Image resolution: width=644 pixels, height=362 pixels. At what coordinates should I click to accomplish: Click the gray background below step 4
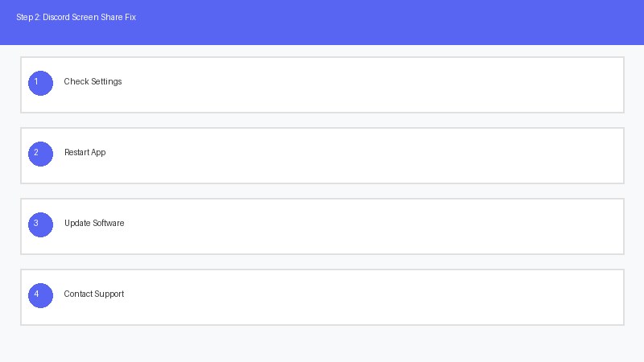pyautogui.click(x=322, y=344)
